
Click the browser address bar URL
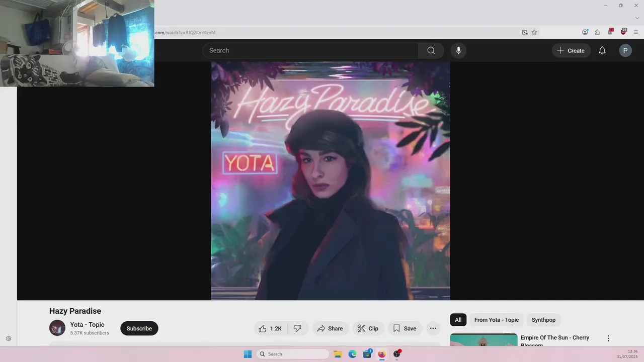coord(185,33)
